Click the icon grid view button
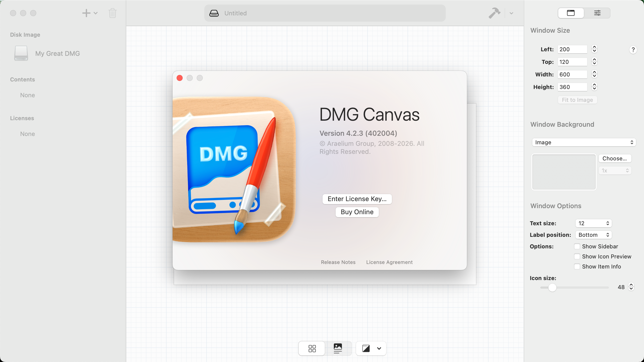 point(312,348)
